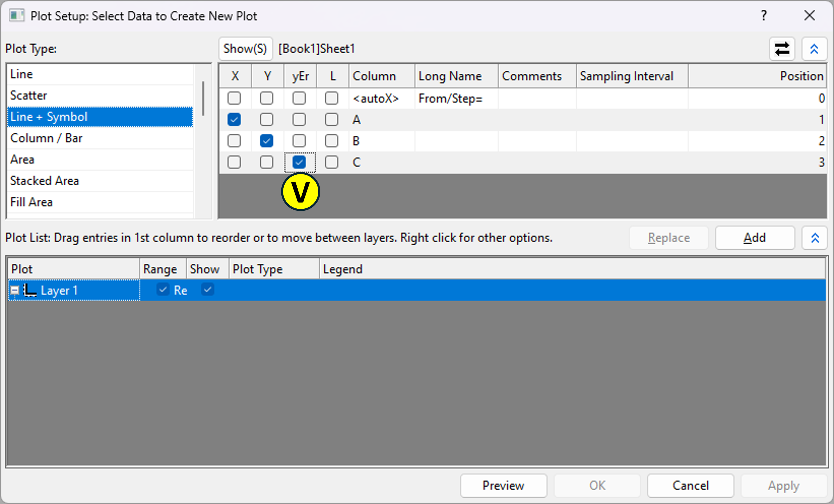Collapse the top panel with double chevron

pyautogui.click(x=814, y=49)
